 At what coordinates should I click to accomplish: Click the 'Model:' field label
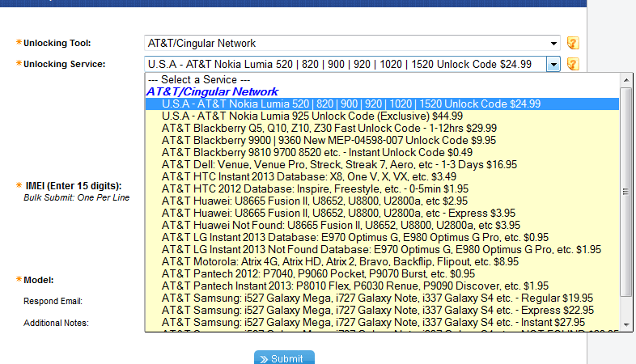coord(39,280)
